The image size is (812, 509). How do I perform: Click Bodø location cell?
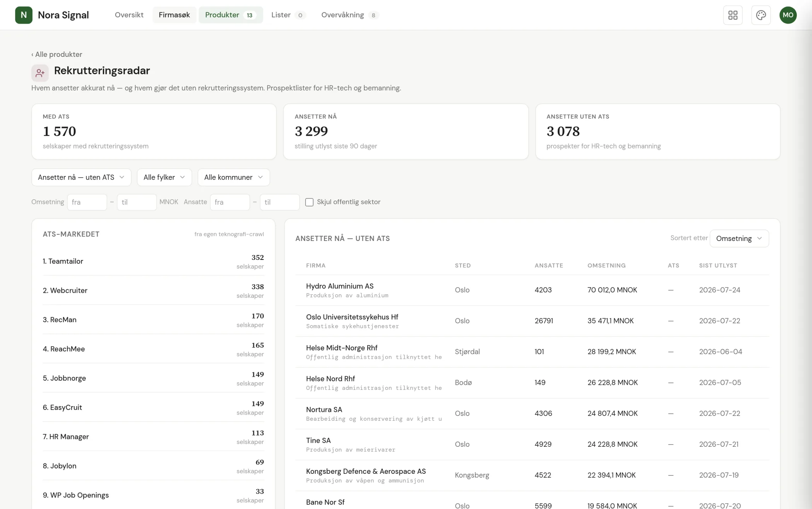tap(464, 383)
